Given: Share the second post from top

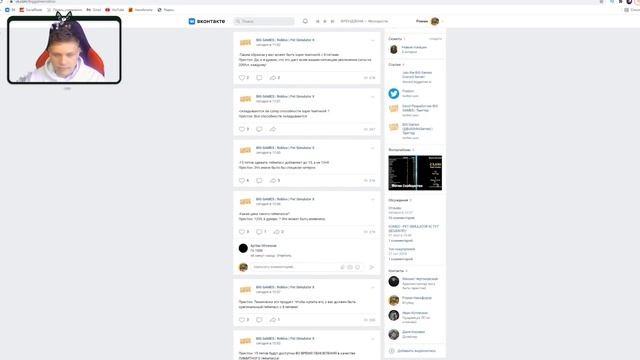Looking at the screenshot, I should tap(273, 129).
